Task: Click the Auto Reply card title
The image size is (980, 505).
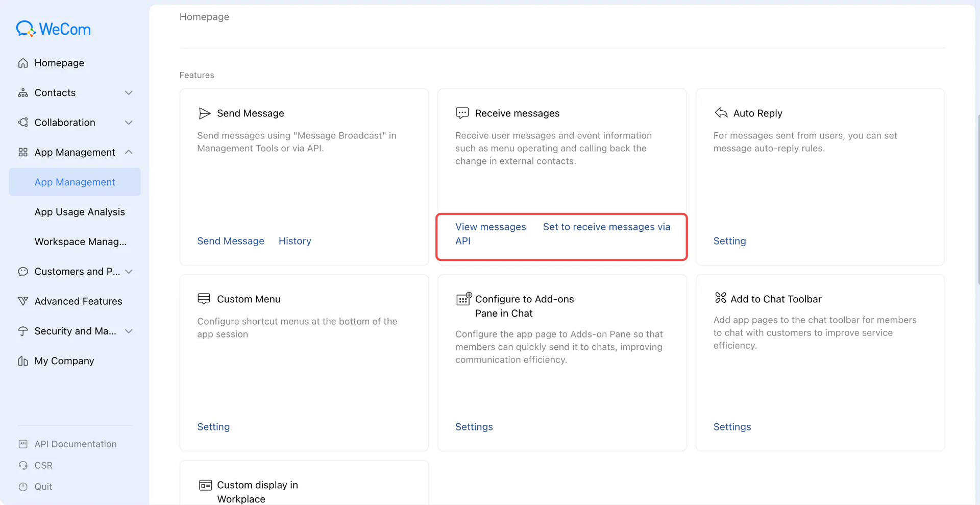Action: point(757,113)
